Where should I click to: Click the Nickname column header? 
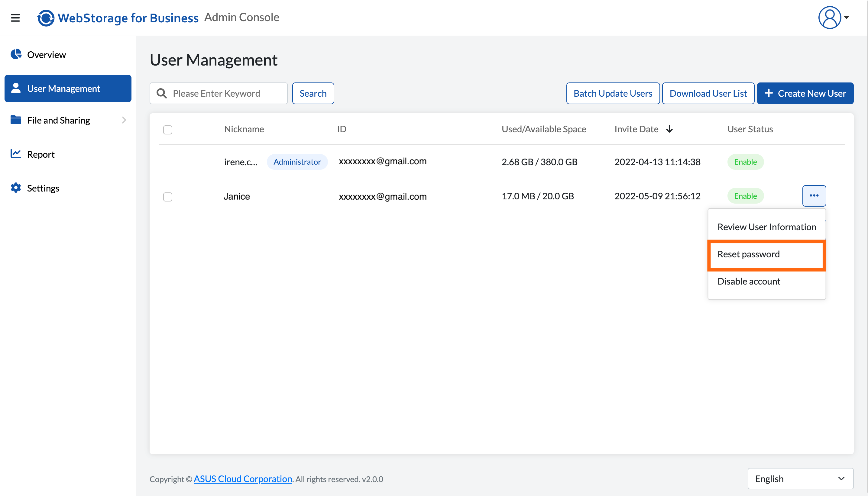244,129
